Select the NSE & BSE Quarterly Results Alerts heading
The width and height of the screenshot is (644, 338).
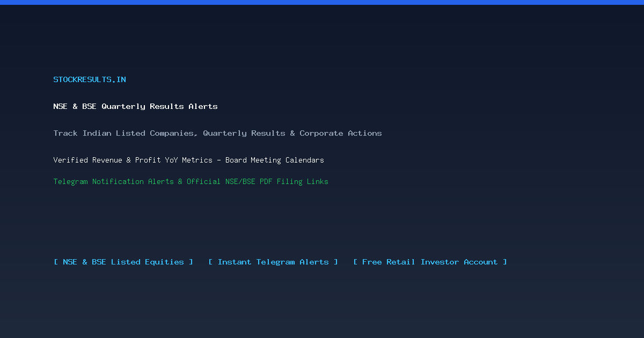click(135, 106)
